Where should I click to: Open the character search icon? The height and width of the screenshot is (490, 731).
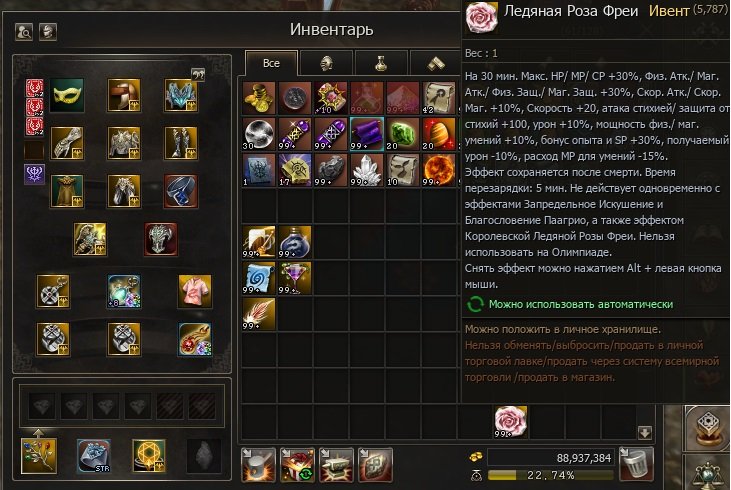coord(24,32)
